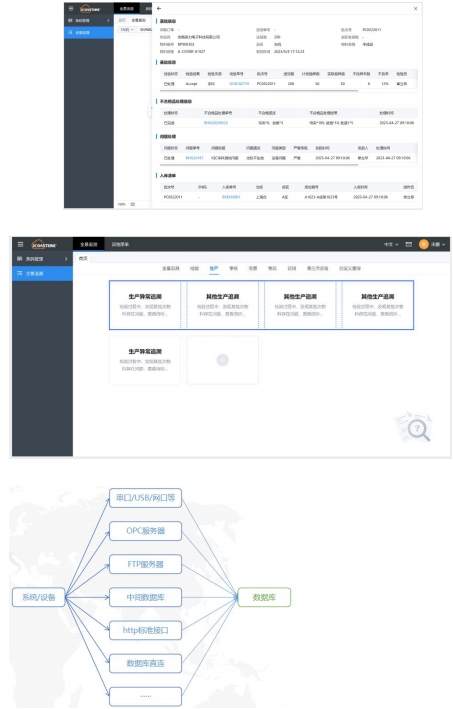Select the http标准接口 diagram node
Image resolution: width=453 pixels, height=709 pixels.
tap(146, 630)
